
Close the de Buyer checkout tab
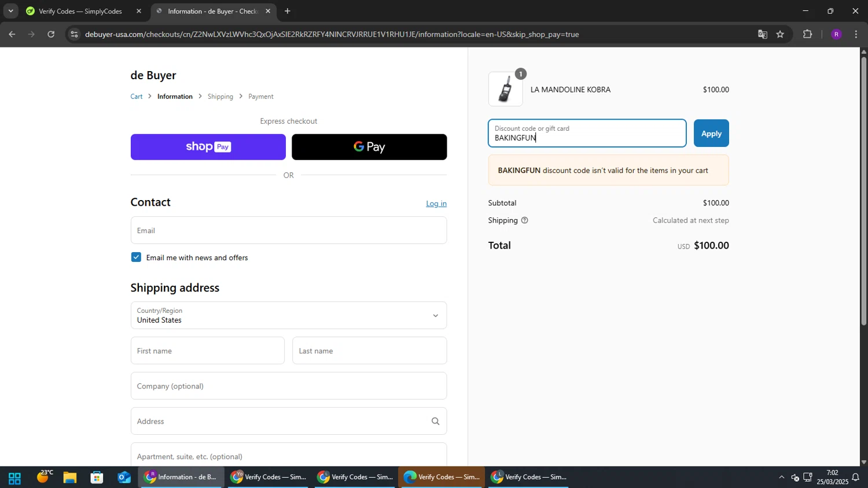point(268,11)
